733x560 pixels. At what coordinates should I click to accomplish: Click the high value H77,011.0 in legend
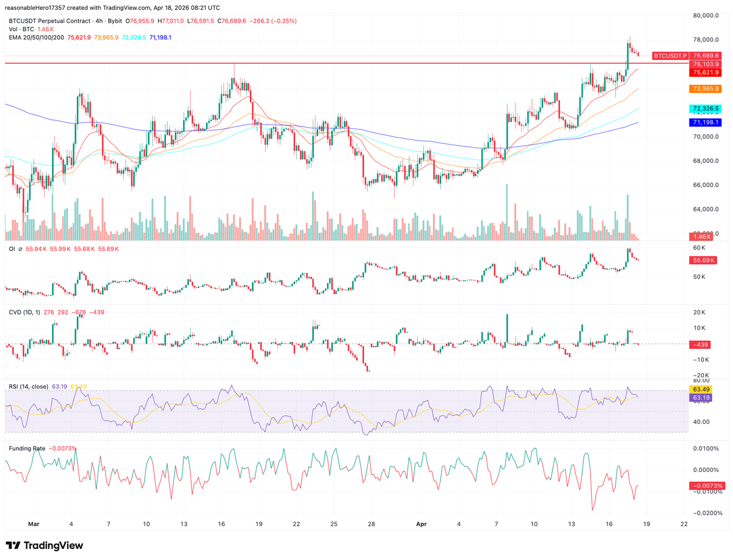click(172, 21)
